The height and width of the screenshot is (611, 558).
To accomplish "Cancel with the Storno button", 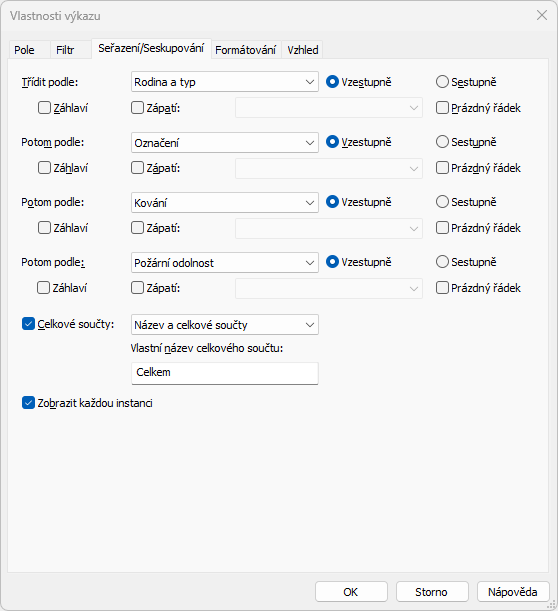I will (x=432, y=592).
